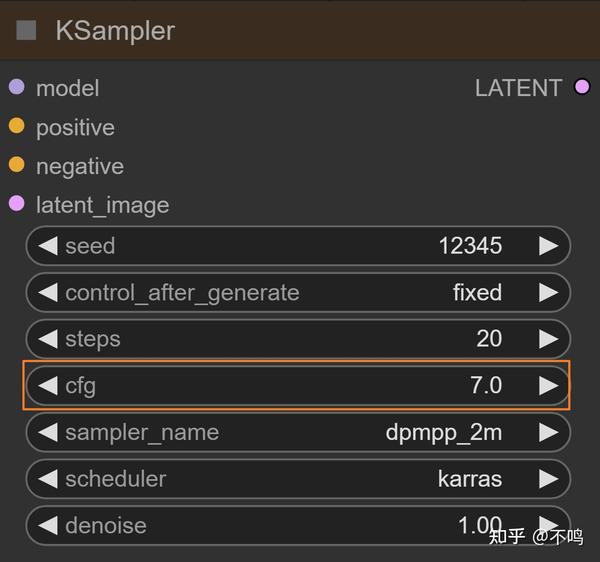Click the negative input connector dot
The height and width of the screenshot is (562, 600).
[x=16, y=165]
